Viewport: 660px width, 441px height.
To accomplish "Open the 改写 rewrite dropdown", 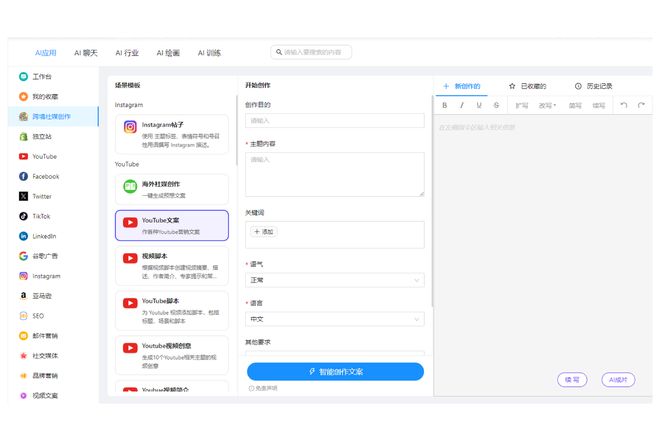I will coord(547,105).
